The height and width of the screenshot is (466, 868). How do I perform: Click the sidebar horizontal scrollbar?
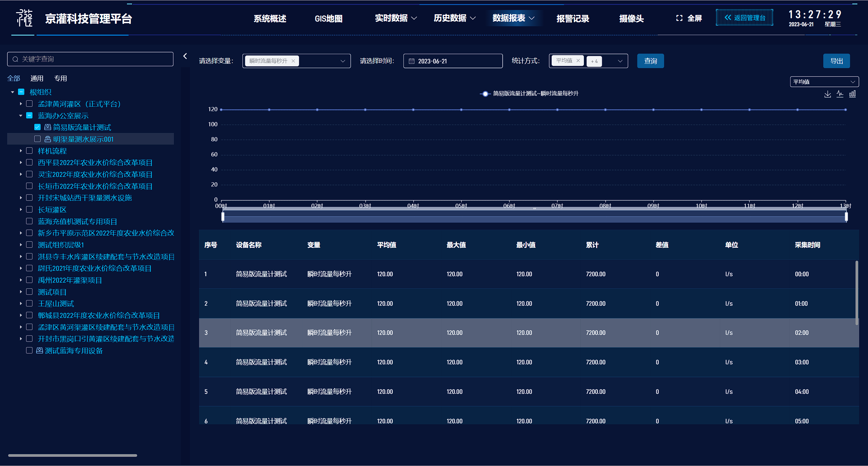point(73,455)
